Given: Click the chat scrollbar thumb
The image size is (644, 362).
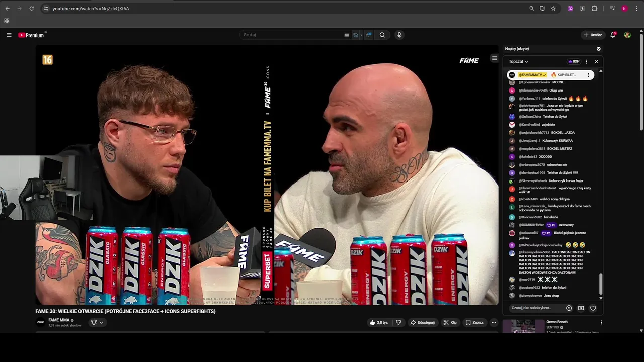Looking at the screenshot, I should pyautogui.click(x=601, y=284).
